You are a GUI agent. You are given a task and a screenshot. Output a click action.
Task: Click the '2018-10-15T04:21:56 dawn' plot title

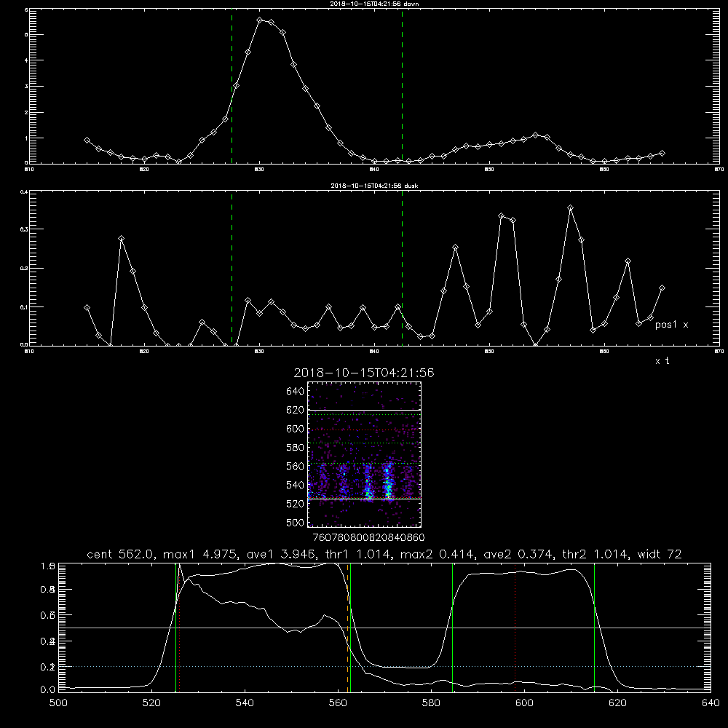pyautogui.click(x=374, y=4)
